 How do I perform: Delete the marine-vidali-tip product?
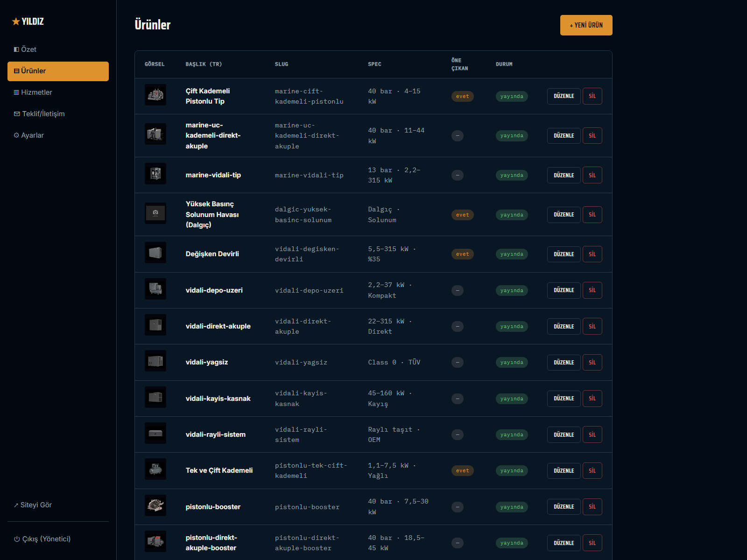[592, 175]
